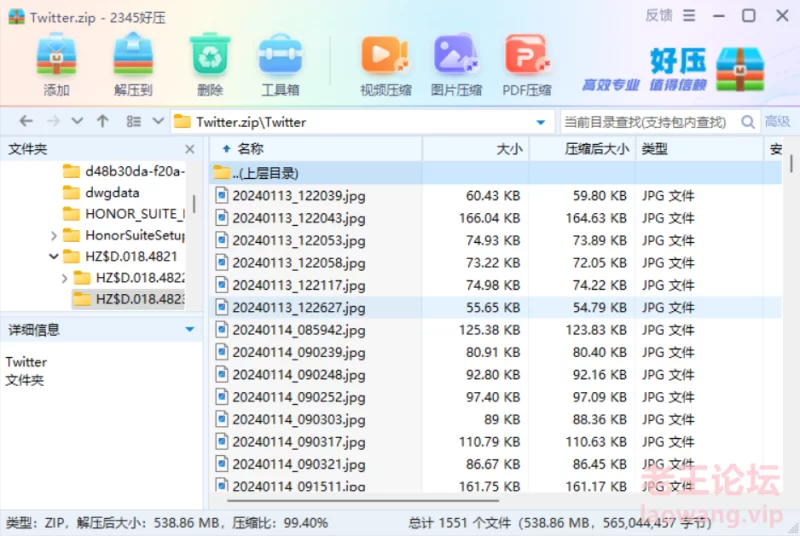Image resolution: width=800 pixels, height=536 pixels.
Task: Open the hamburger menu next to 反馈
Action: (x=689, y=16)
